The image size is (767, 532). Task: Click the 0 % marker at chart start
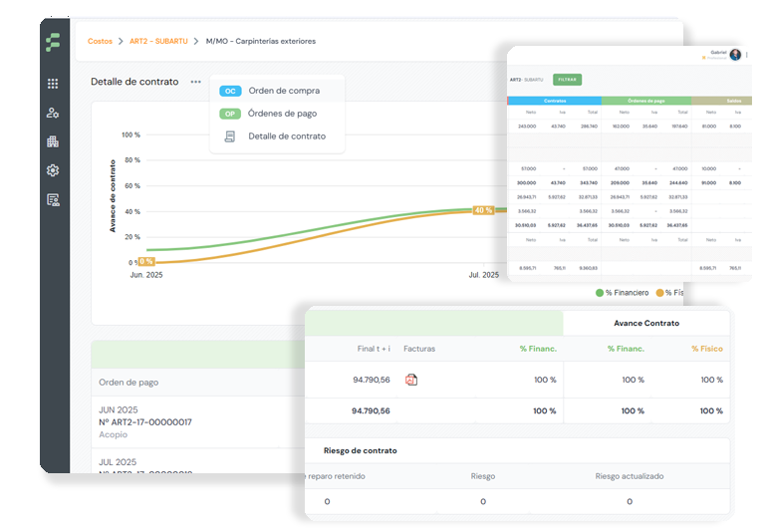(x=144, y=261)
